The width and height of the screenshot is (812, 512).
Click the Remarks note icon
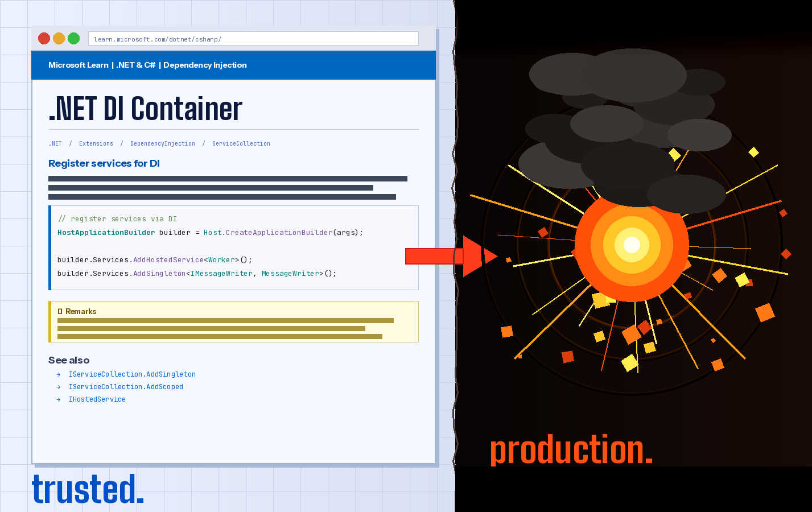coord(60,312)
